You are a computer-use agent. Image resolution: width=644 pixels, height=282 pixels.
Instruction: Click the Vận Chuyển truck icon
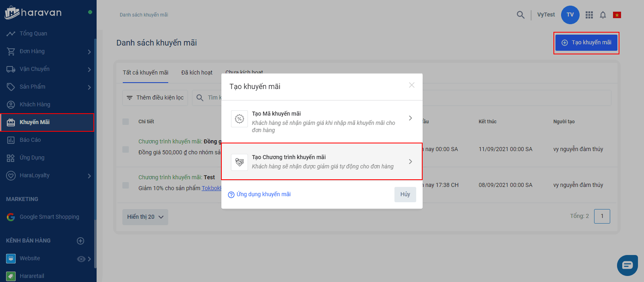(11, 69)
